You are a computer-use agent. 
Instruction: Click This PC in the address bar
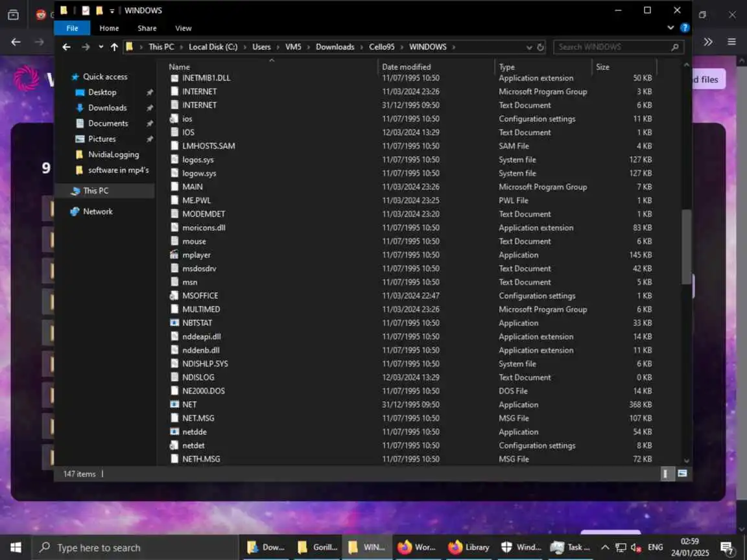click(161, 47)
